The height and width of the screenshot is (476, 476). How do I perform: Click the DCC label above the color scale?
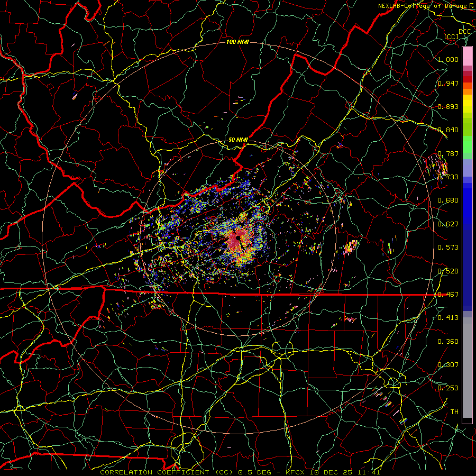click(464, 32)
